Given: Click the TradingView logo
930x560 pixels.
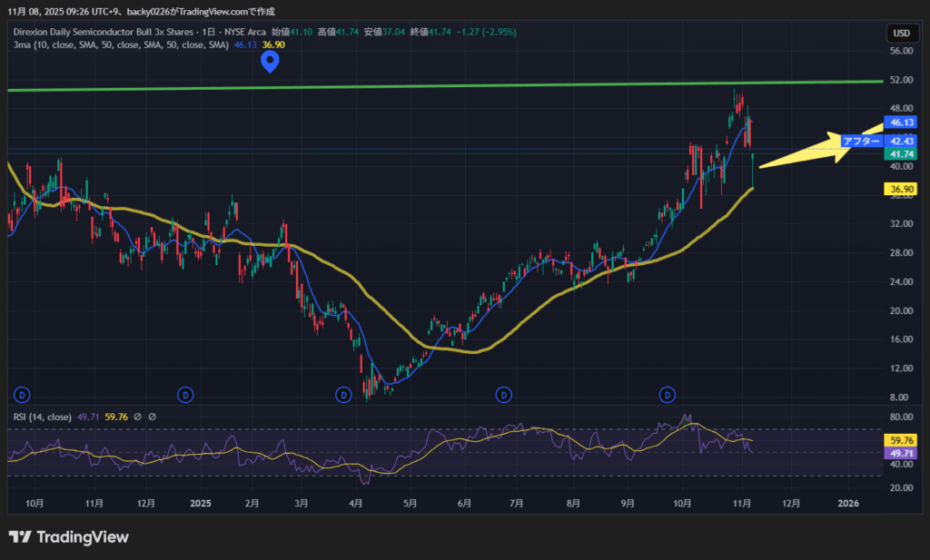Looking at the screenshot, I should point(68,536).
